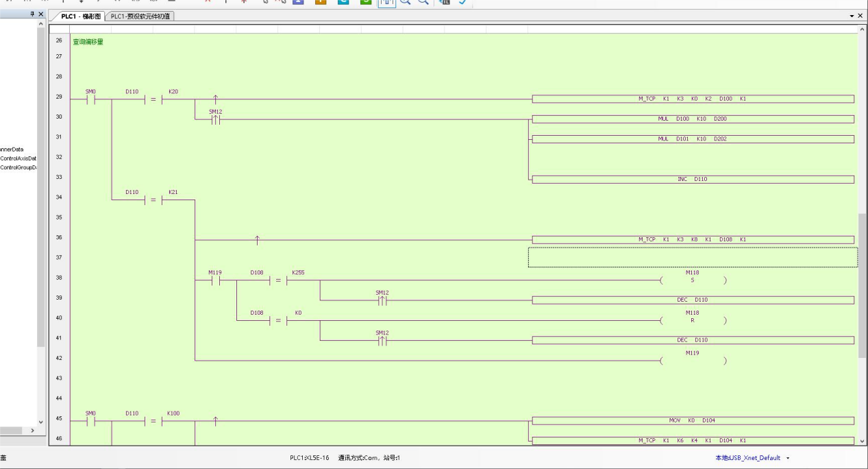The height and width of the screenshot is (469, 868).
Task: Switch to the PLC1-预设软元件初值 tab
Action: click(x=140, y=16)
